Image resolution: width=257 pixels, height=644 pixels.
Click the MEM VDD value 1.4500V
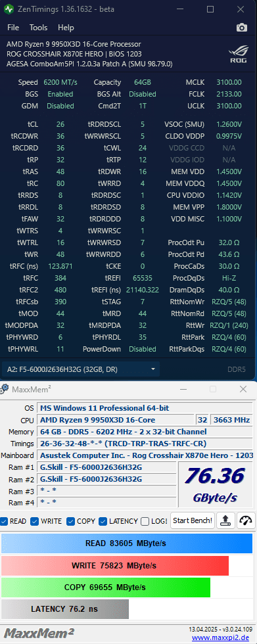229,172
